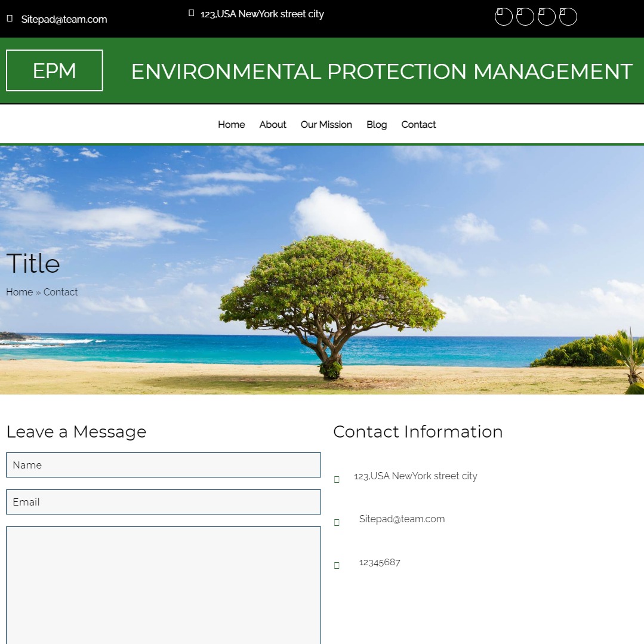Screen dimensions: 644x644
Task: Open the fourth social media circle icon
Action: point(568,17)
